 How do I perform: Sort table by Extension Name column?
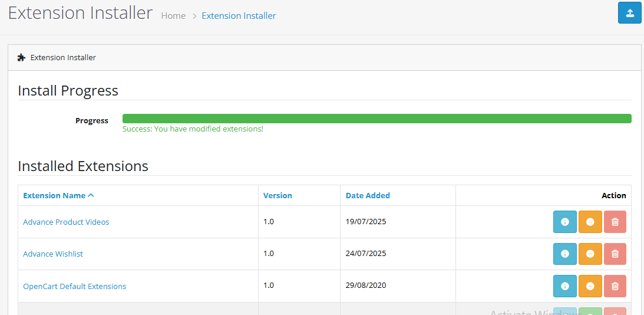58,195
